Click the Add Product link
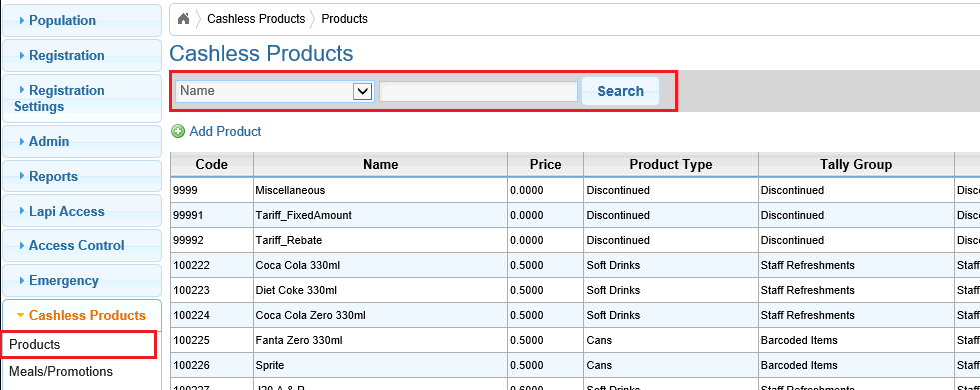980x390 pixels. [225, 131]
